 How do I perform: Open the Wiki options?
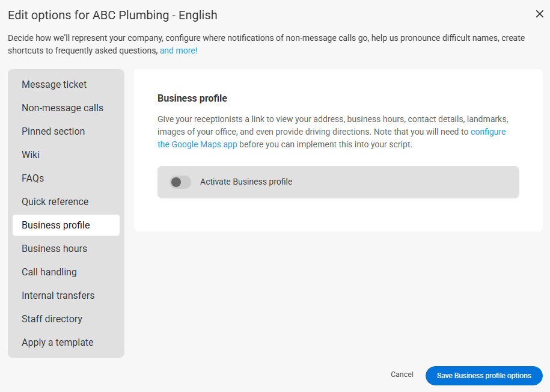(31, 155)
